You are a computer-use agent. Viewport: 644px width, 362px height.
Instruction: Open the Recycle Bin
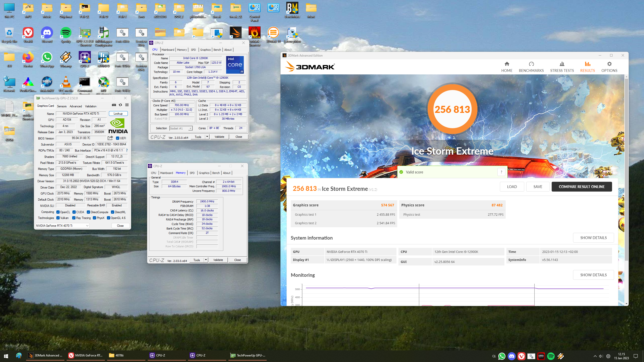tap(9, 35)
